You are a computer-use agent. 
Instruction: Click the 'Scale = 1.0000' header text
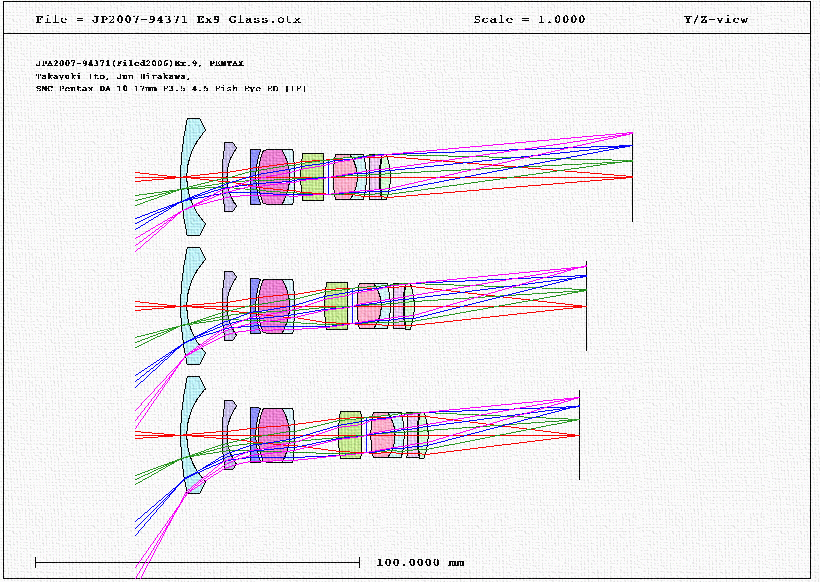(x=529, y=19)
